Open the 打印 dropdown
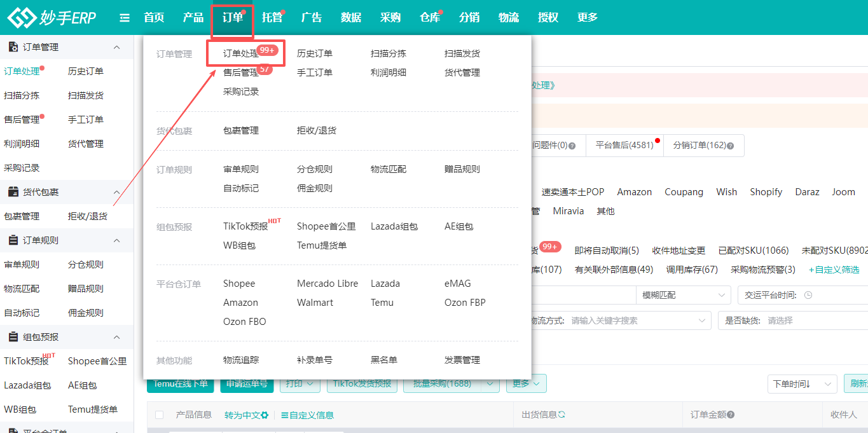868x433 pixels. pos(300,383)
